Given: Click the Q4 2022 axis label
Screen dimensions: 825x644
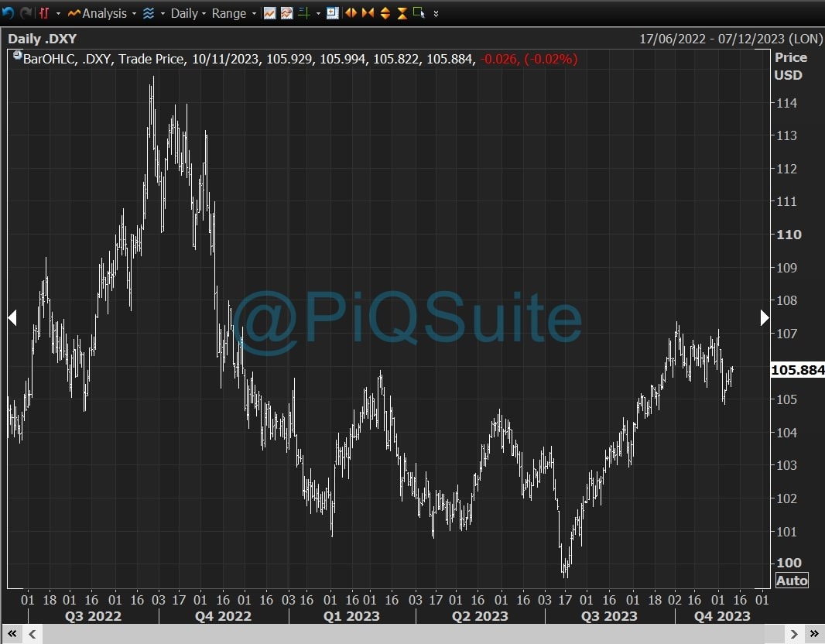Looking at the screenshot, I should [x=223, y=616].
